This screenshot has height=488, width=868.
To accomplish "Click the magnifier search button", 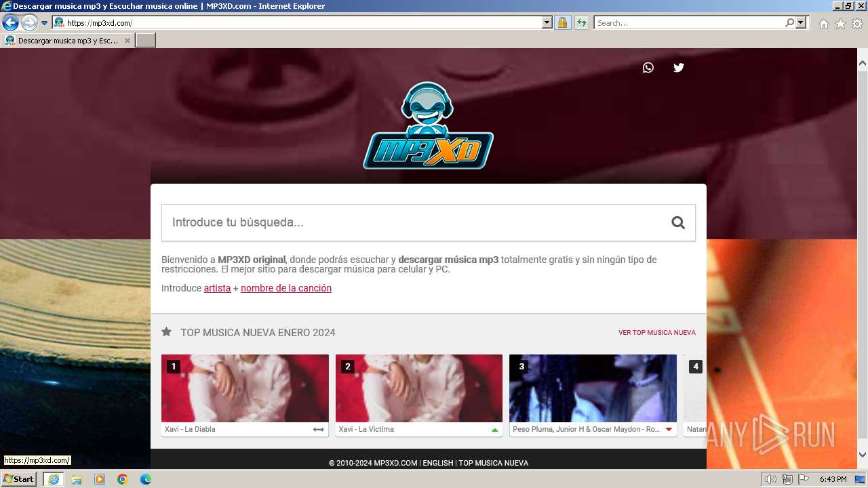I will click(x=678, y=222).
